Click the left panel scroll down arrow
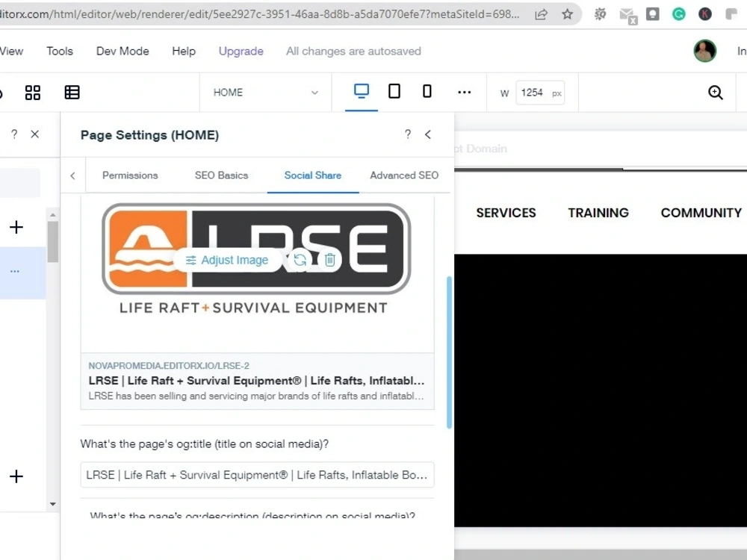This screenshot has height=560, width=747. tap(53, 504)
